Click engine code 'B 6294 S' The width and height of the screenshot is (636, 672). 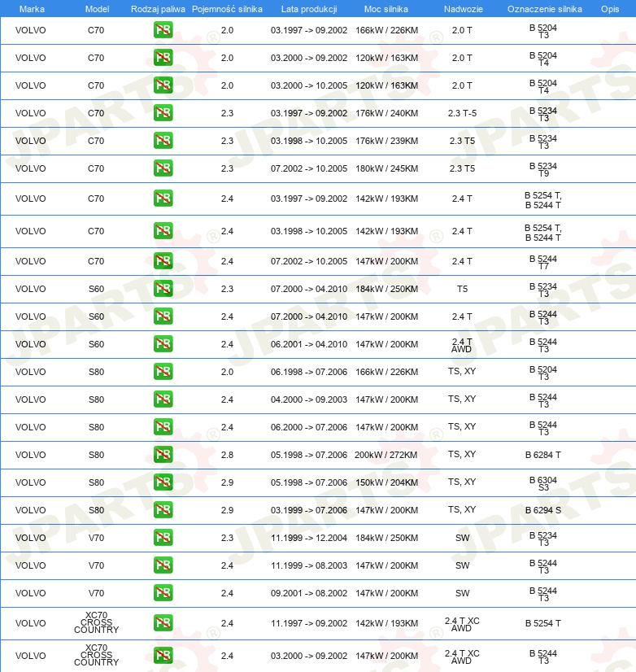point(543,510)
